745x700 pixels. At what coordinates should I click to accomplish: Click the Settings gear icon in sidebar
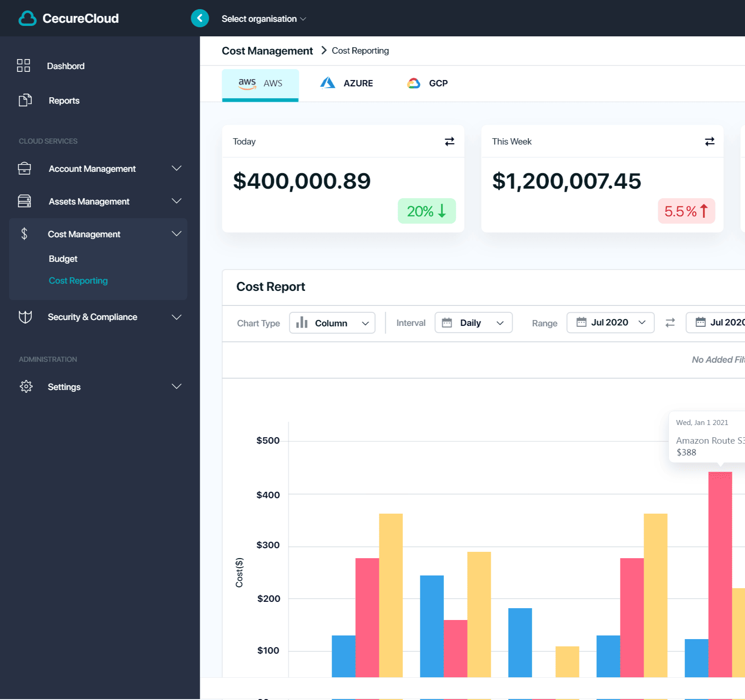coord(26,386)
